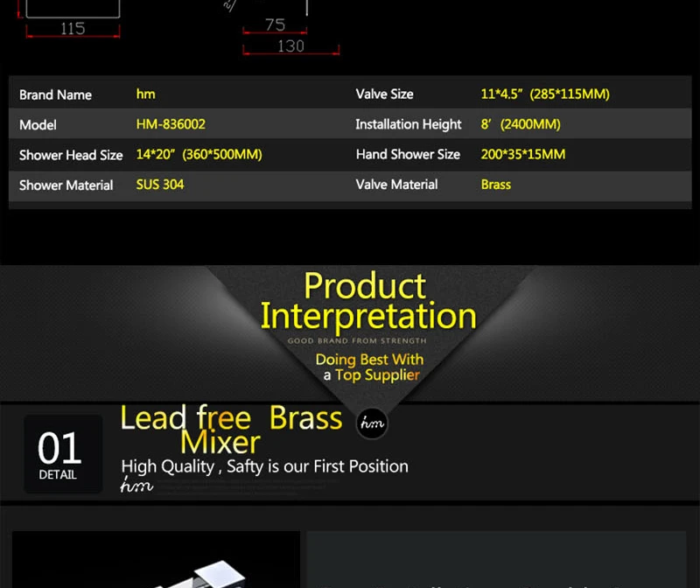Click "High Quality, Safty is our First Position"

point(265,466)
